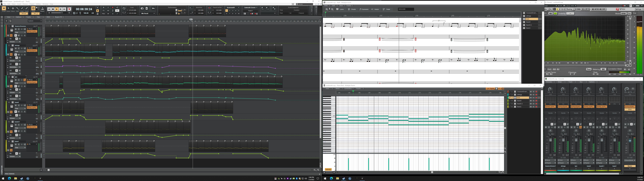Select the Erase tool
Viewport: 644px width, 181px height.
tap(27, 9)
